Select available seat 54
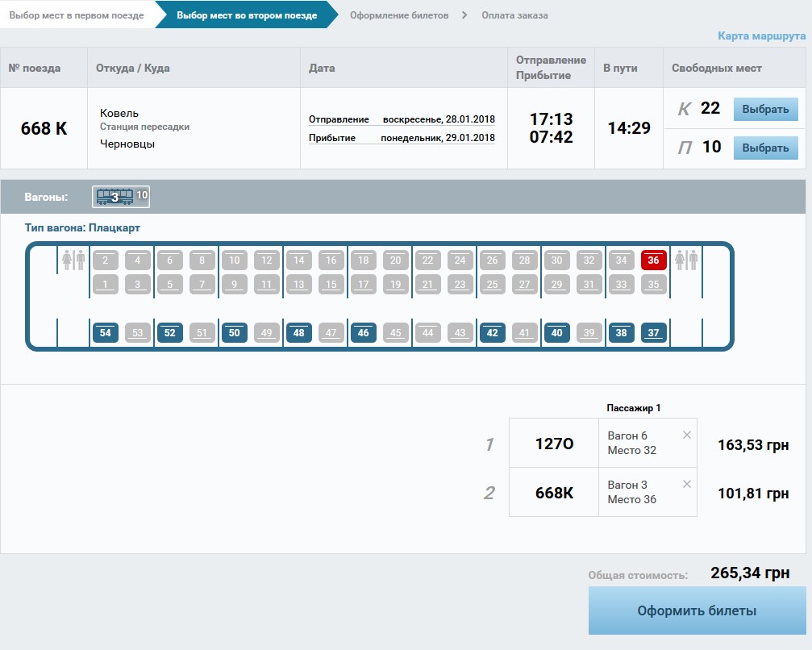Viewport: 812px width, 650px height. point(105,332)
